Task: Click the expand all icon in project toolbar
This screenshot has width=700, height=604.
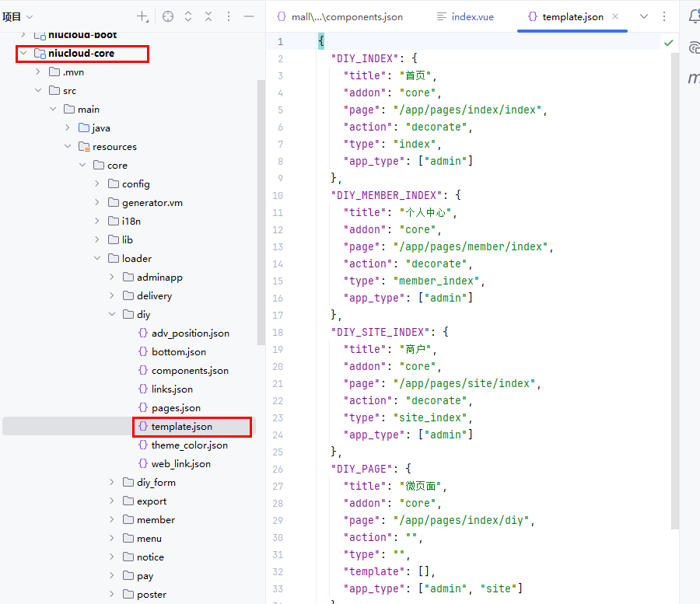Action: pyautogui.click(x=188, y=16)
